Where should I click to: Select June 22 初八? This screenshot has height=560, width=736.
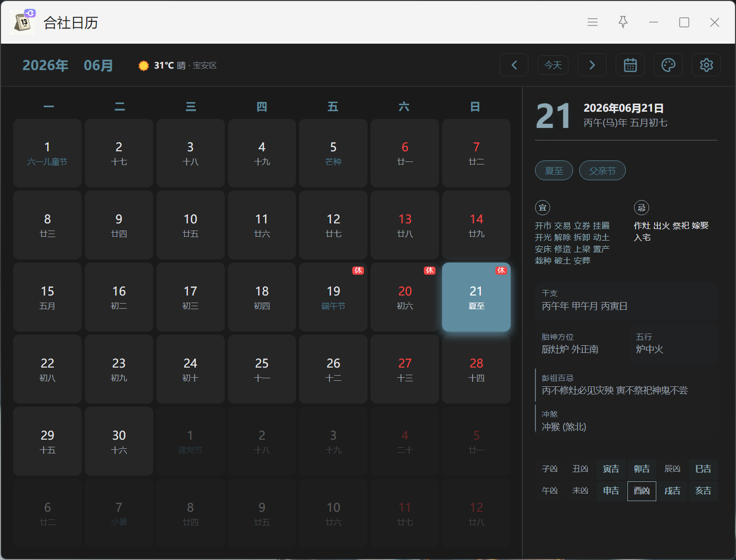click(x=47, y=370)
